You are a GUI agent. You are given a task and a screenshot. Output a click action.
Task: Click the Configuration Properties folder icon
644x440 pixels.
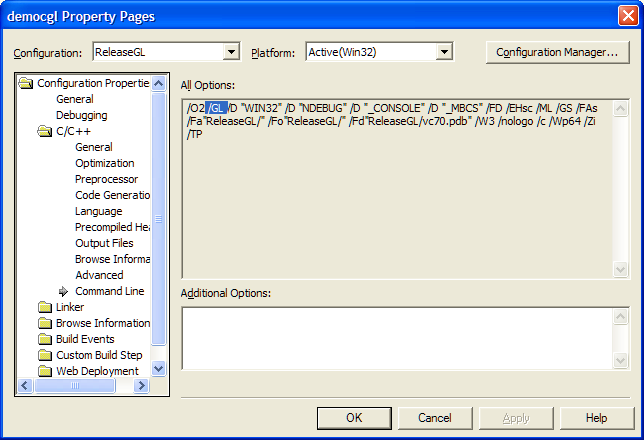[x=25, y=83]
